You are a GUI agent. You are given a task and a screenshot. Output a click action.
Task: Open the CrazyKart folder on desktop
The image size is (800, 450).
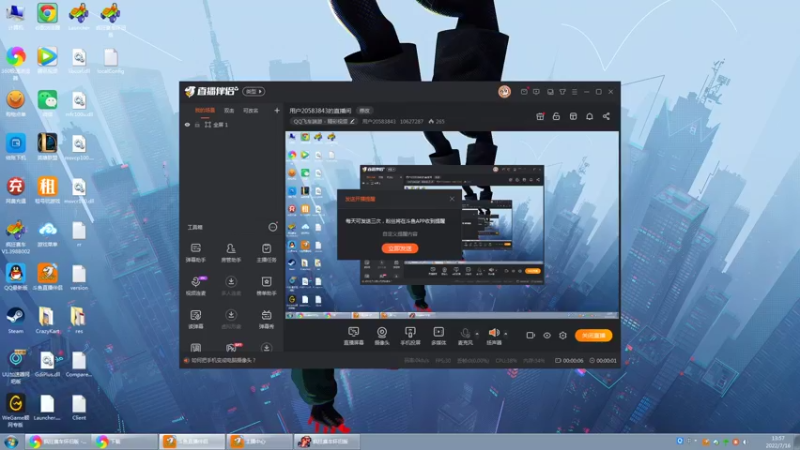pos(47,320)
